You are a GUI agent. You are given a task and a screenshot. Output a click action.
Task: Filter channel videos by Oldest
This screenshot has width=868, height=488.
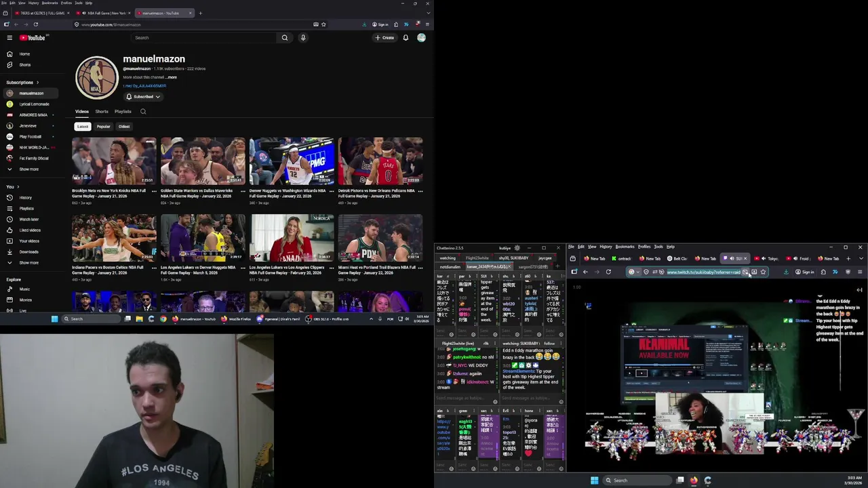(124, 127)
